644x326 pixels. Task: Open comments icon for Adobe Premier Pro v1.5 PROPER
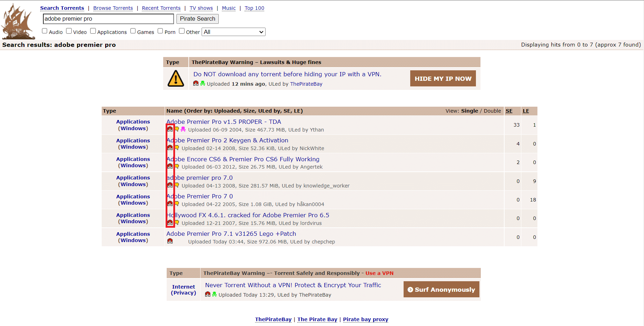[x=177, y=129]
